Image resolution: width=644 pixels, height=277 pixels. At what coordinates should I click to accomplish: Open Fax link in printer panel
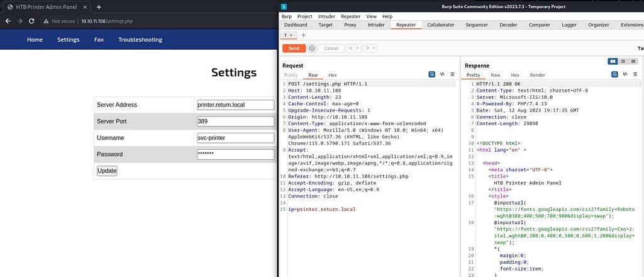click(x=99, y=40)
